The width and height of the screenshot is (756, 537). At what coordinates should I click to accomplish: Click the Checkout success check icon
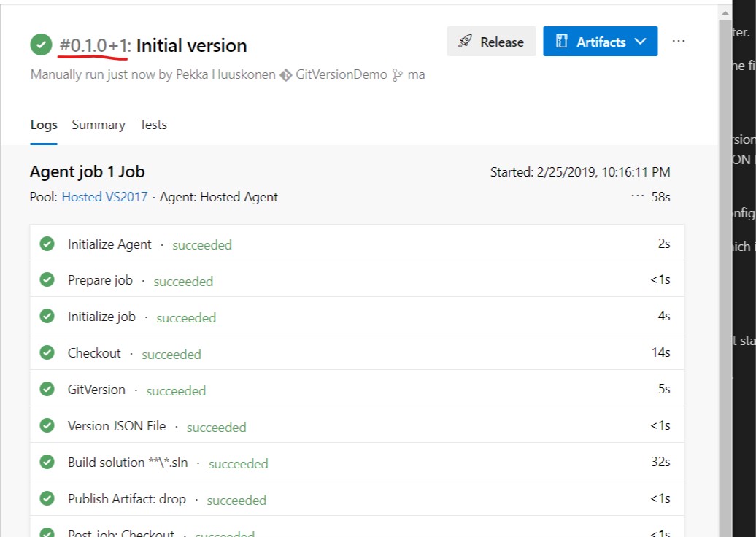pyautogui.click(x=47, y=352)
